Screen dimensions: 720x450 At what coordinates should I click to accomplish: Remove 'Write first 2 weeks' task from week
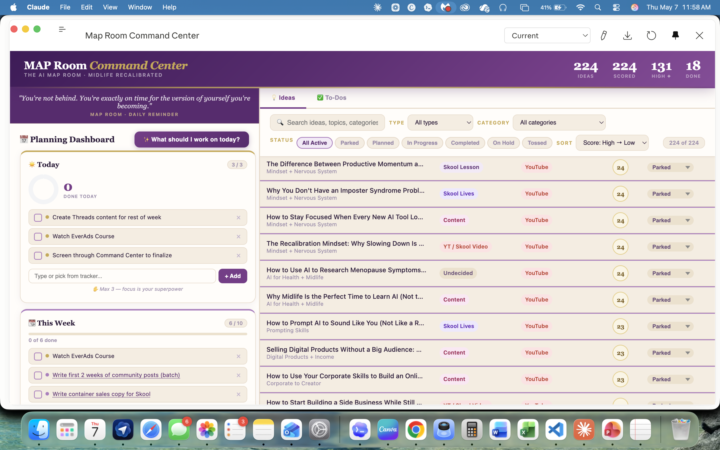[238, 375]
